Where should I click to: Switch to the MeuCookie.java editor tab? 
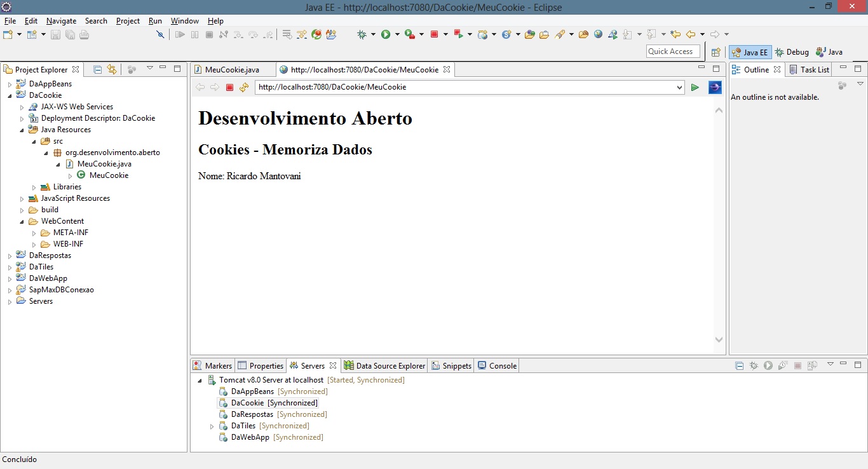click(231, 69)
